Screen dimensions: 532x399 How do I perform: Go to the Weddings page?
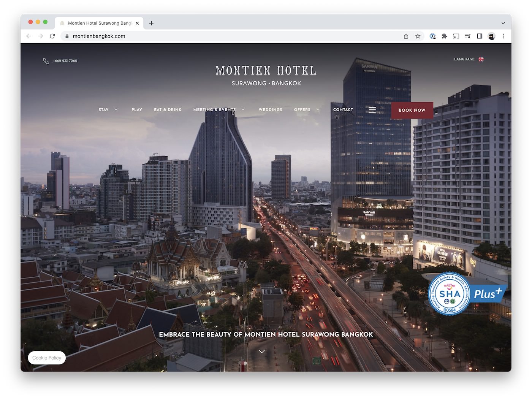pos(270,110)
